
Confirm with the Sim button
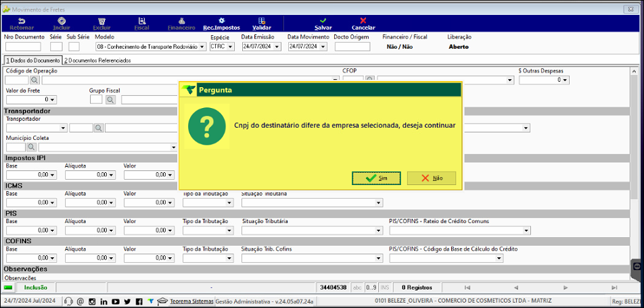click(376, 178)
